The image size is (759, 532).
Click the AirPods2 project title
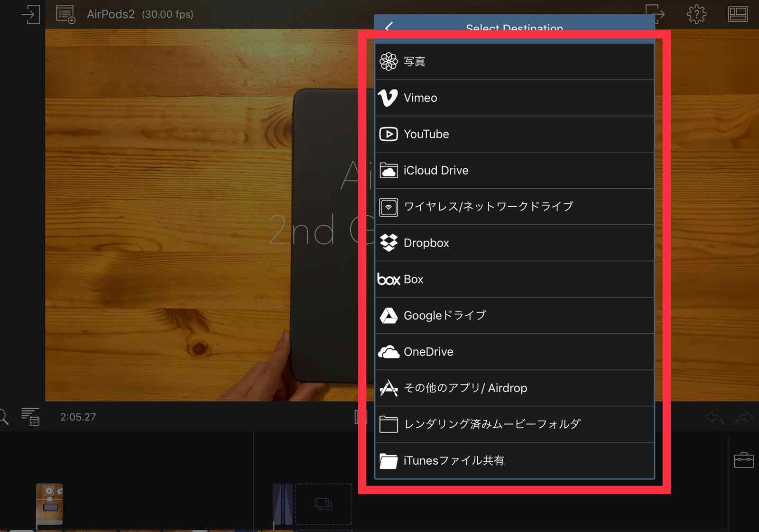(x=111, y=14)
